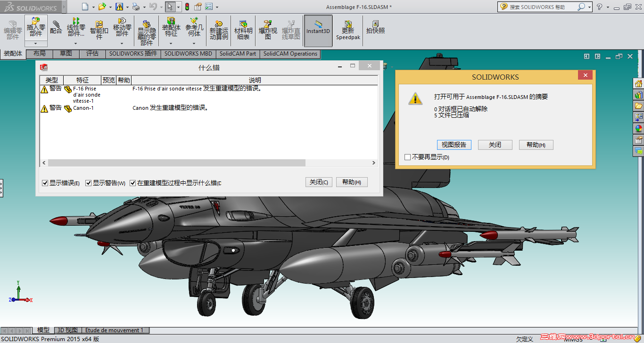This screenshot has width=644, height=343.
Task: Expand the Help menu dropdown arrow
Action: click(608, 7)
